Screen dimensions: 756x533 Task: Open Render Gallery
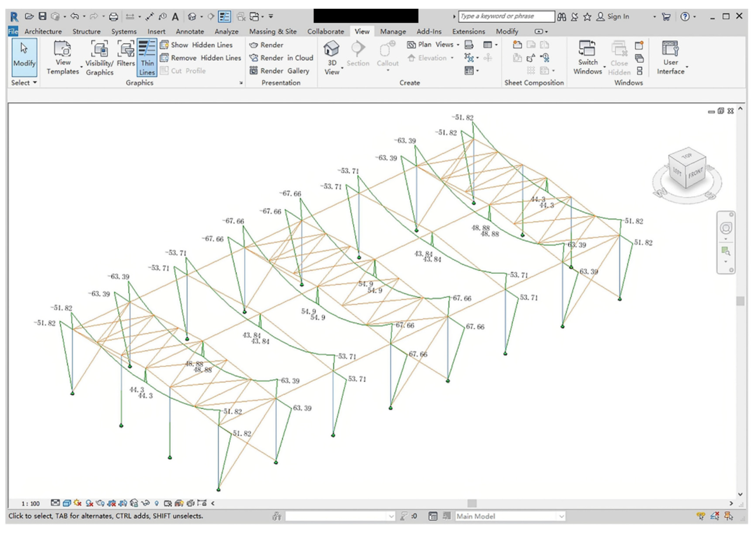(x=279, y=71)
